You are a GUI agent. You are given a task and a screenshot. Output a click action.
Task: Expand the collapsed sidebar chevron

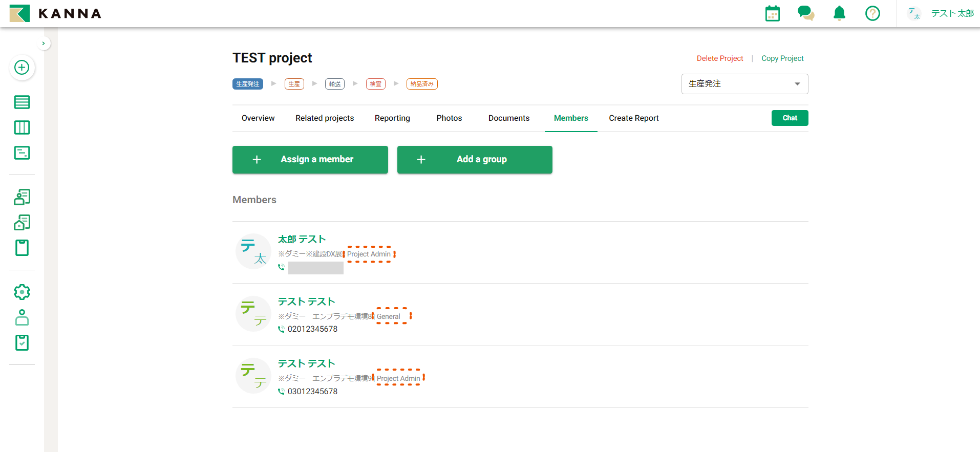44,44
